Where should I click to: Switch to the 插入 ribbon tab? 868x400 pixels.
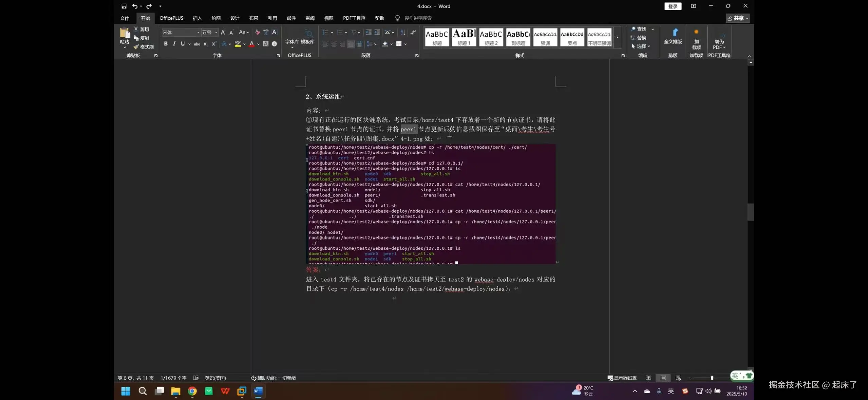197,18
